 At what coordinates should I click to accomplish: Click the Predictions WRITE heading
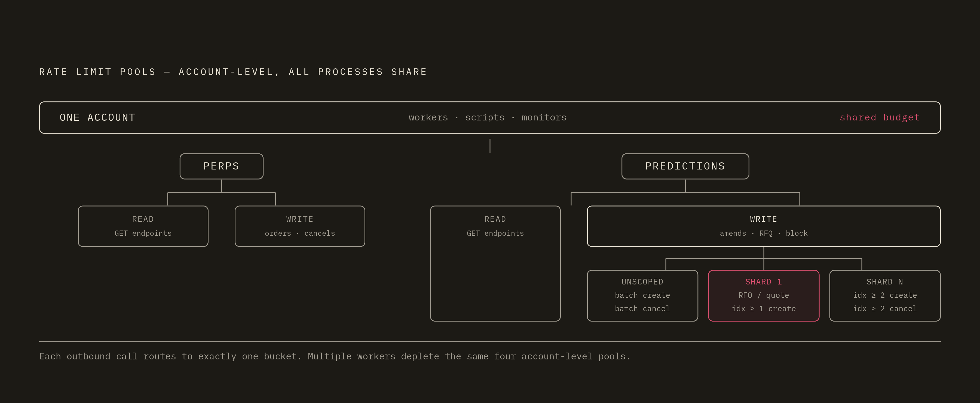[x=764, y=219]
